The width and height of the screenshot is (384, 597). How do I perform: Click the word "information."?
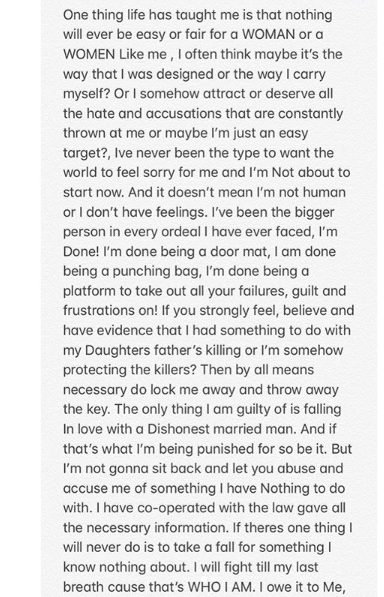[191, 528]
